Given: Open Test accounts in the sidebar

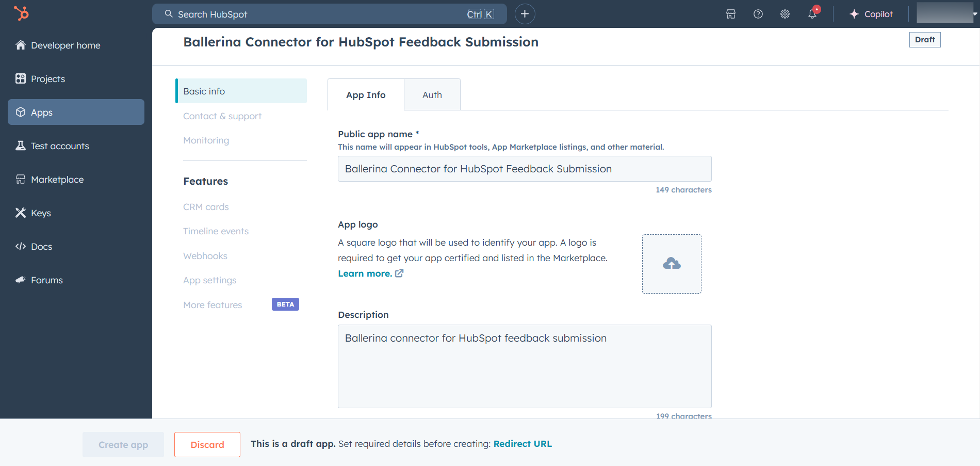Looking at the screenshot, I should [60, 146].
